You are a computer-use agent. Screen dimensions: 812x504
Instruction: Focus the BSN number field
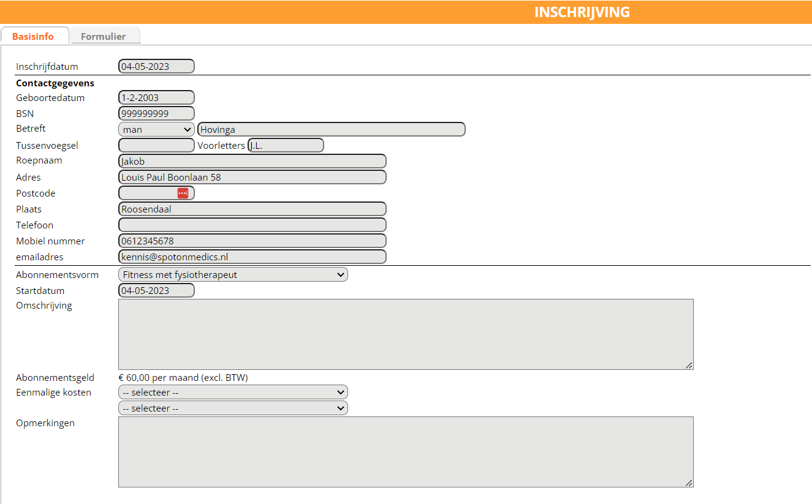[x=156, y=113]
